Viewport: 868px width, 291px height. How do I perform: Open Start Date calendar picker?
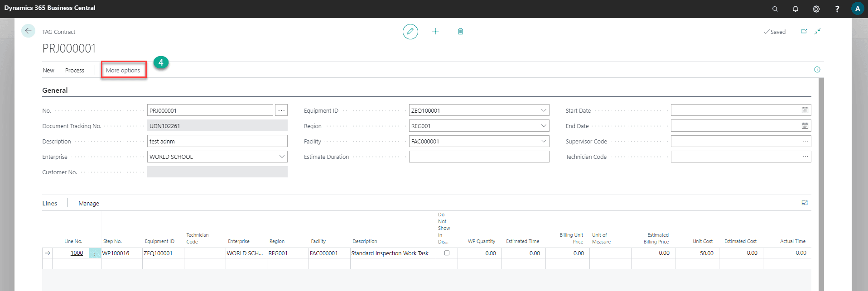[x=805, y=110]
